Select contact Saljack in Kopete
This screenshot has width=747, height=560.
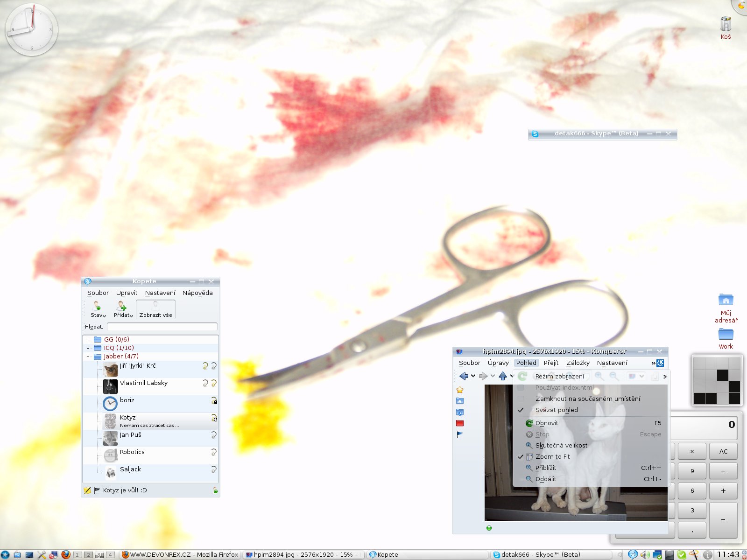151,473
